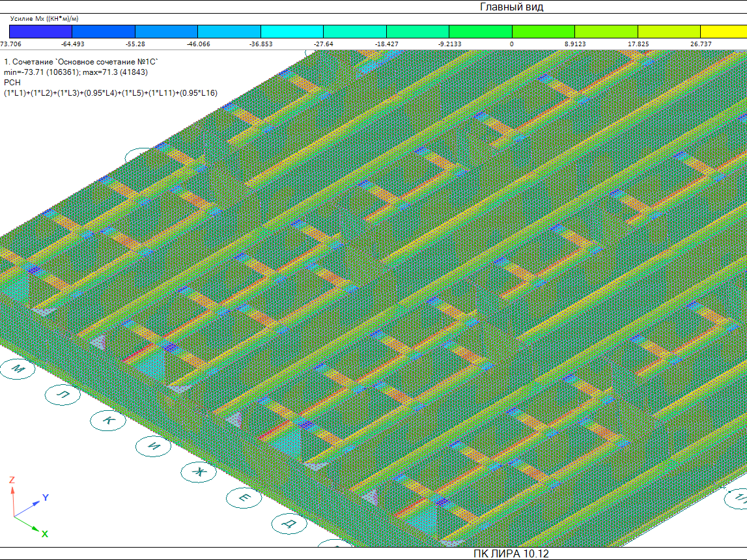This screenshot has width=747, height=560.
Task: Click the swatch between -27.64 and -18.427
Action: point(355,32)
